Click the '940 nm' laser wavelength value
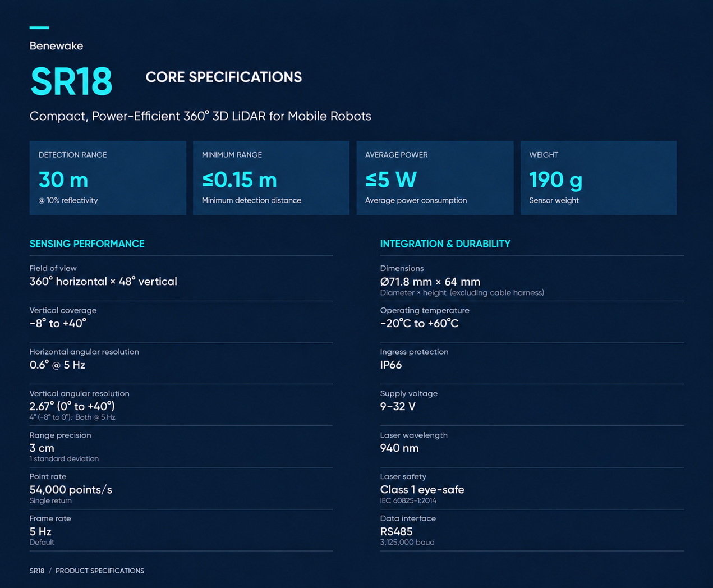This screenshot has height=588, width=713. click(x=399, y=448)
